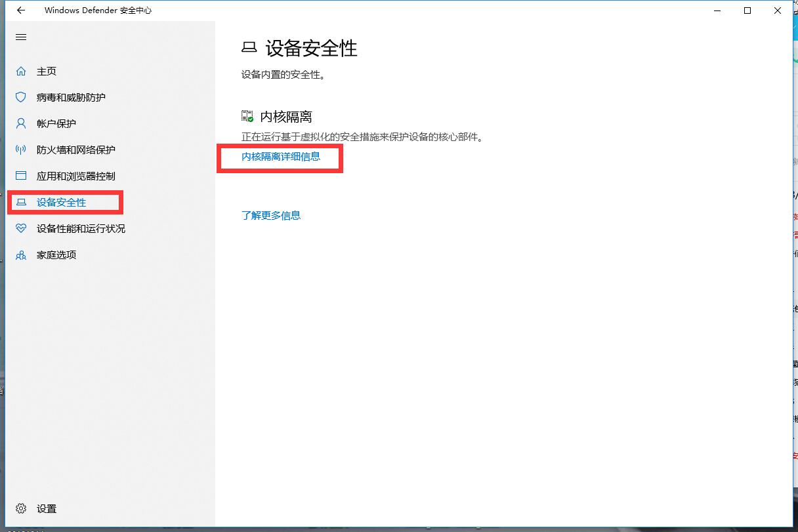Open the person icon for 帐户保护

21,123
